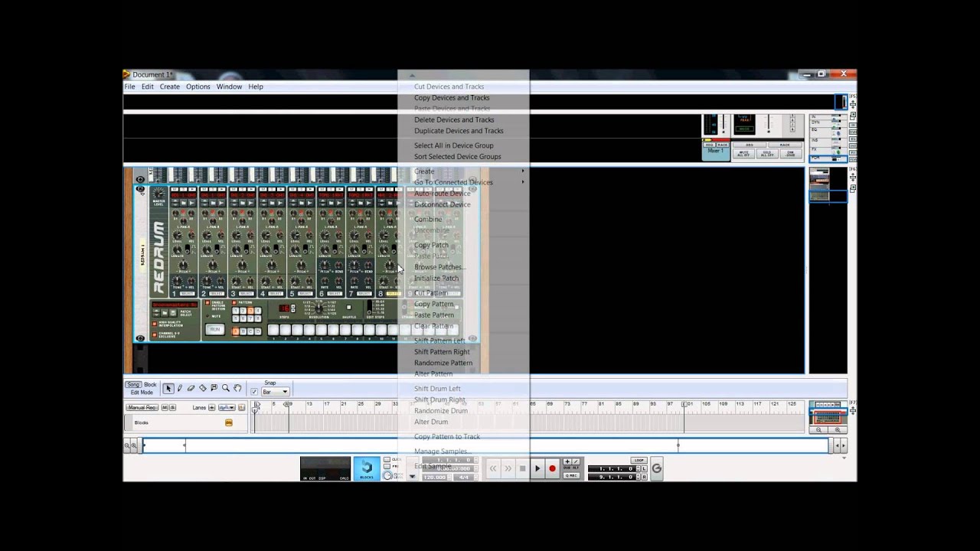Open the Window menu
Screen dimensions: 980x551
[229, 86]
